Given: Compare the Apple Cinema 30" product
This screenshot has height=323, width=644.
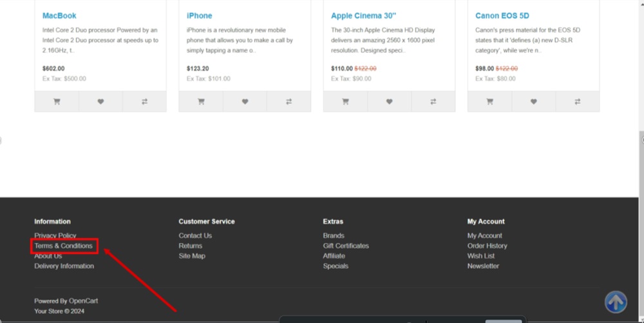Looking at the screenshot, I should coord(433,101).
